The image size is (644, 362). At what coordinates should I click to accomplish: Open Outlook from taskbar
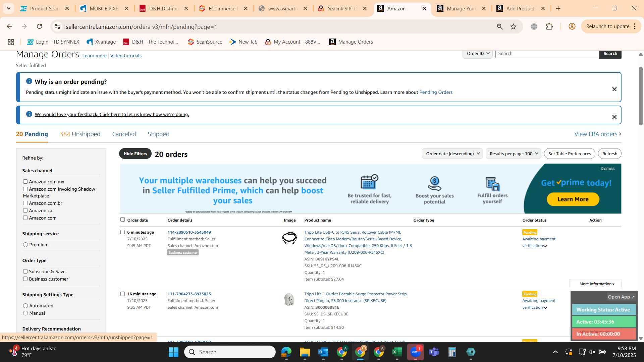323,352
